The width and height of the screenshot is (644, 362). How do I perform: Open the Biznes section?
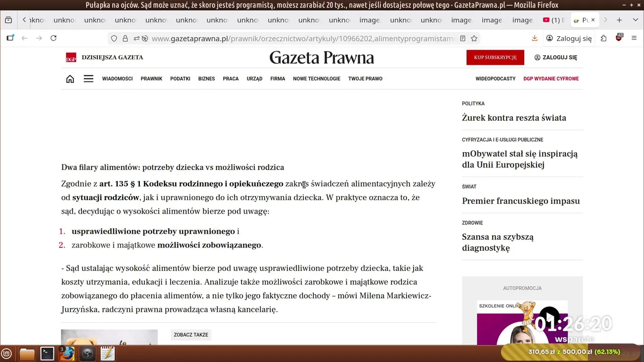206,79
